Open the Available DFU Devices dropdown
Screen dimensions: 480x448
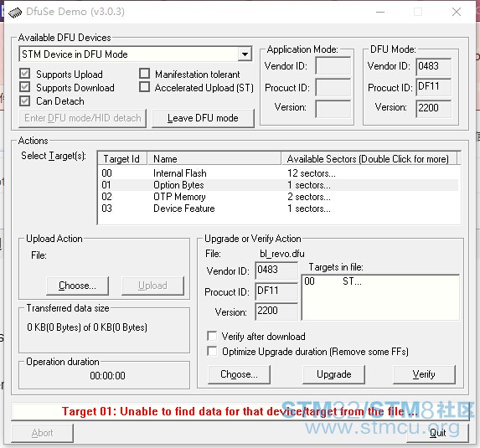pos(245,54)
